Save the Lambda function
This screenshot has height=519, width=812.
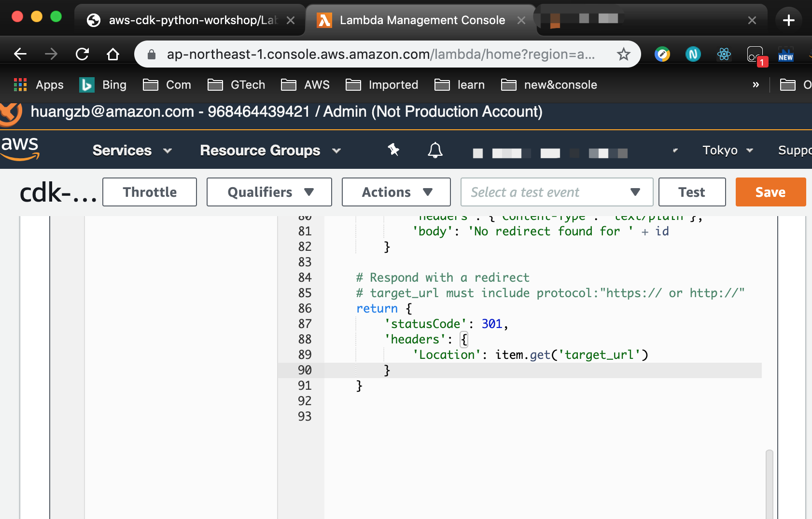pos(770,192)
